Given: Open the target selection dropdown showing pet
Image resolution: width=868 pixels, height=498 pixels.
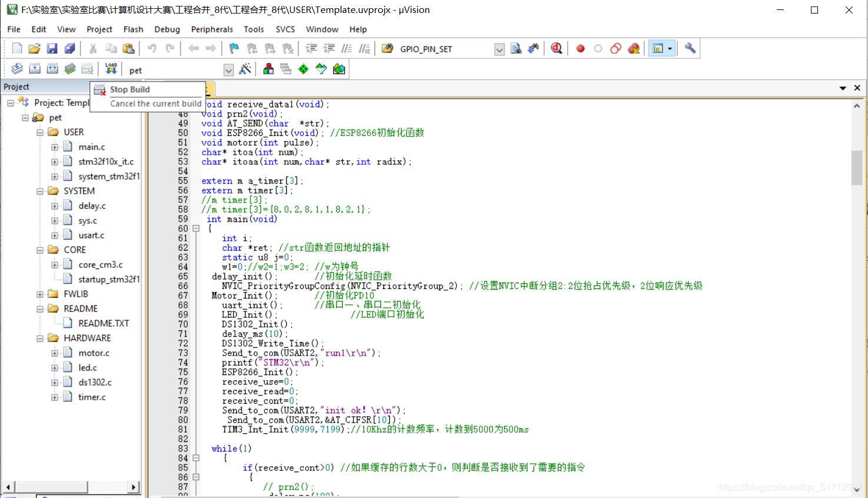Looking at the screenshot, I should (228, 71).
